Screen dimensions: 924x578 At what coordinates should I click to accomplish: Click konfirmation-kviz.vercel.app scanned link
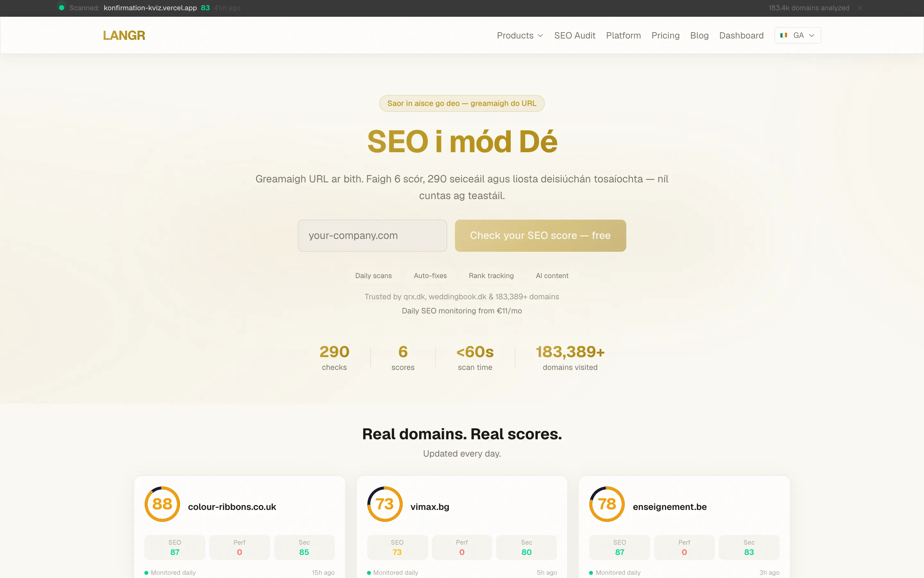150,8
